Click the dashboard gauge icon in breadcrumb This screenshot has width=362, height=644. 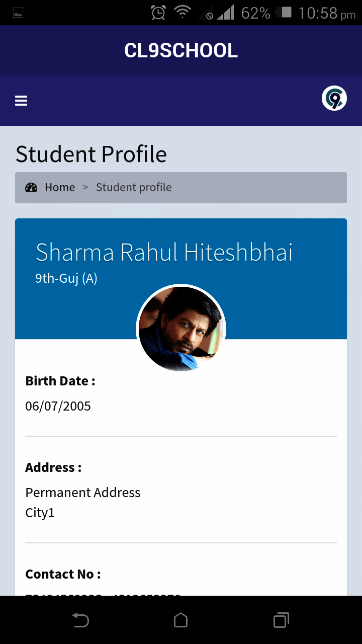pos(31,188)
